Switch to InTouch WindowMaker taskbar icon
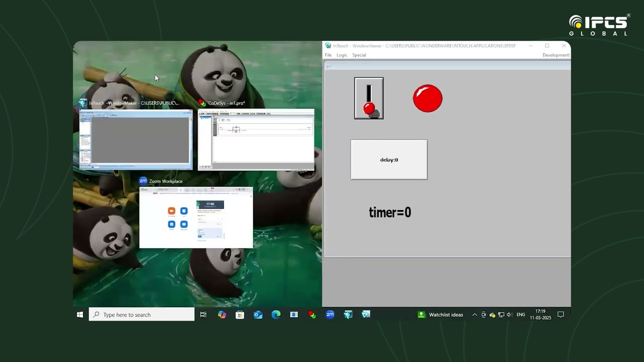This screenshot has height=362, width=644. (348, 315)
